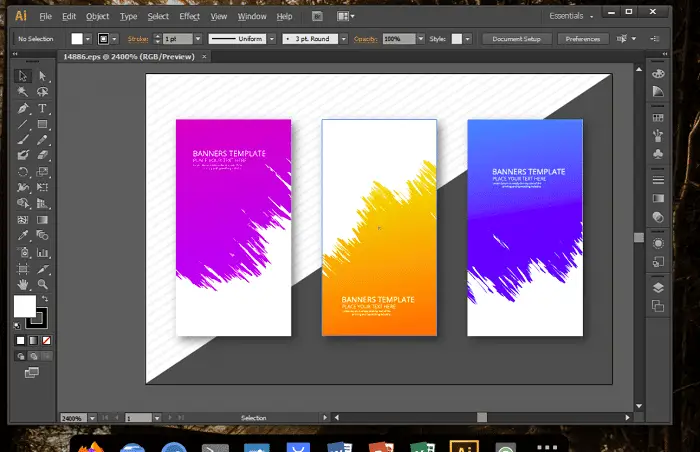Activate Color fill mode button
This screenshot has height=452, width=700.
(x=20, y=341)
